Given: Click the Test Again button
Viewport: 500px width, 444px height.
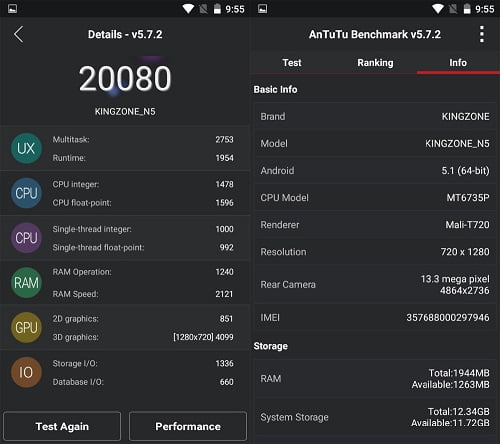Looking at the screenshot, I should [62, 426].
